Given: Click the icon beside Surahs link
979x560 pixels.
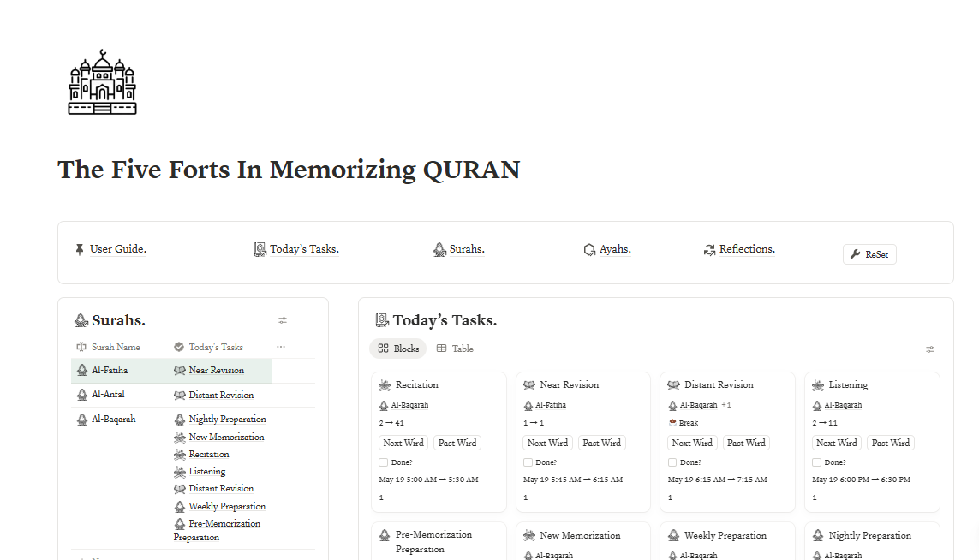Looking at the screenshot, I should (439, 250).
